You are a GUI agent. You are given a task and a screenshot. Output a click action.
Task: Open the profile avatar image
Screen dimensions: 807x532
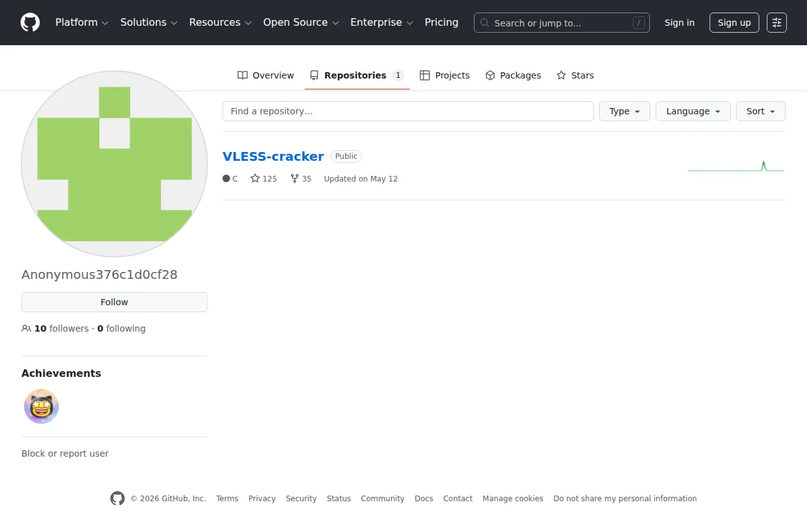point(114,164)
